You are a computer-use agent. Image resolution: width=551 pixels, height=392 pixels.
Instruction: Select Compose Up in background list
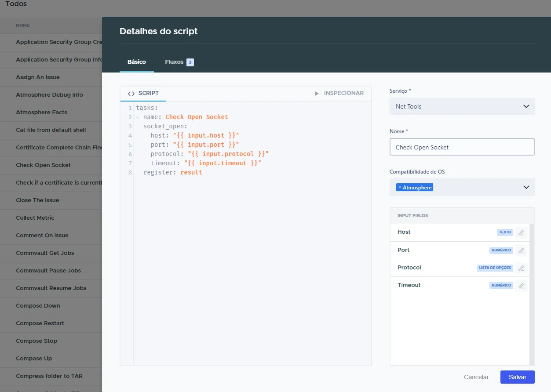tap(51, 359)
